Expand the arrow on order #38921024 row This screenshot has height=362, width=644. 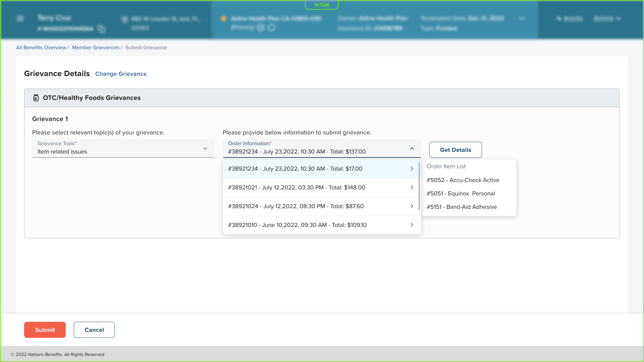click(x=412, y=206)
